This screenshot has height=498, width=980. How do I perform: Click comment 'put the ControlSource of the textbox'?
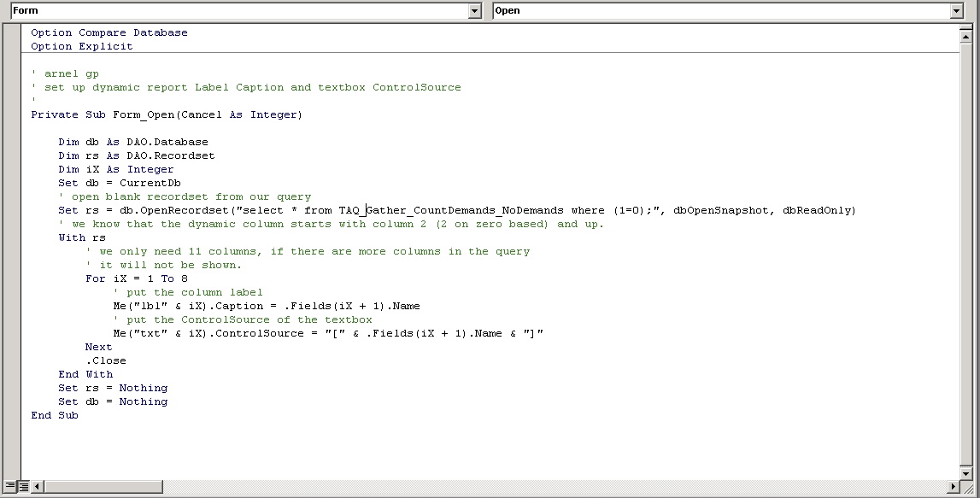(243, 320)
